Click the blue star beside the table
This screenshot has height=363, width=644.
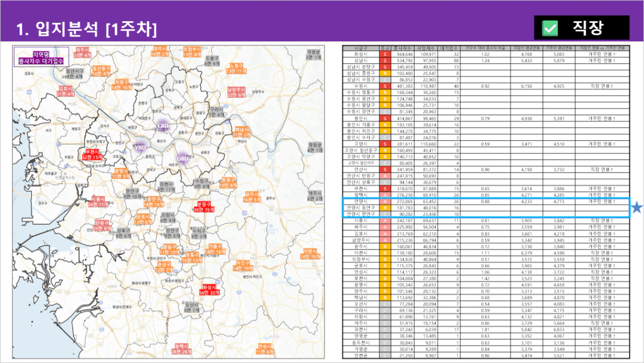[637, 208]
